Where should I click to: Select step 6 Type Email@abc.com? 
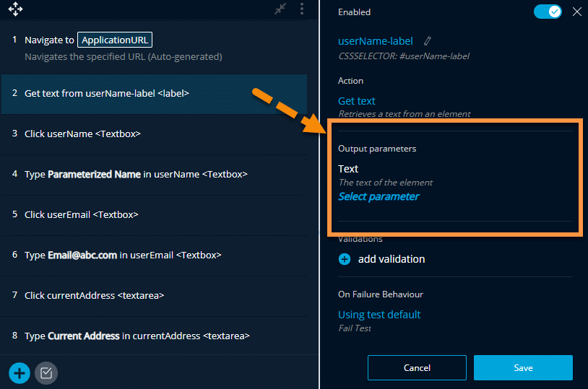[154, 255]
